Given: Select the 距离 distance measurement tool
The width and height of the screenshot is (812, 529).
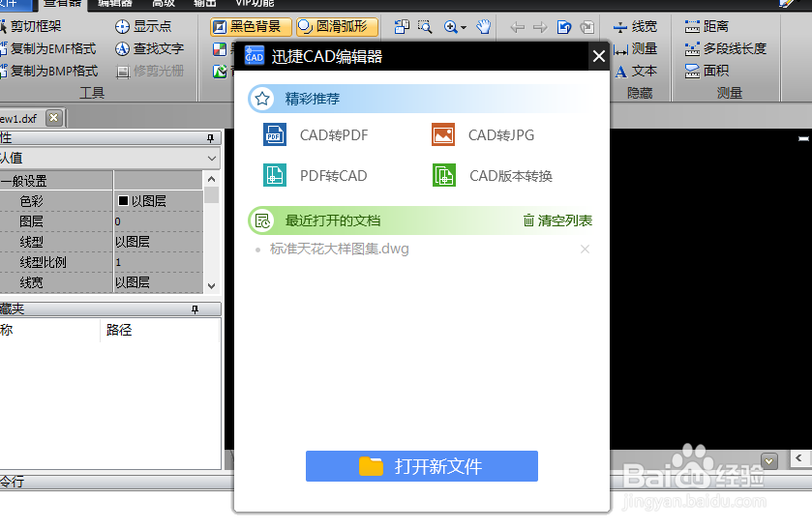Looking at the screenshot, I should tap(707, 26).
